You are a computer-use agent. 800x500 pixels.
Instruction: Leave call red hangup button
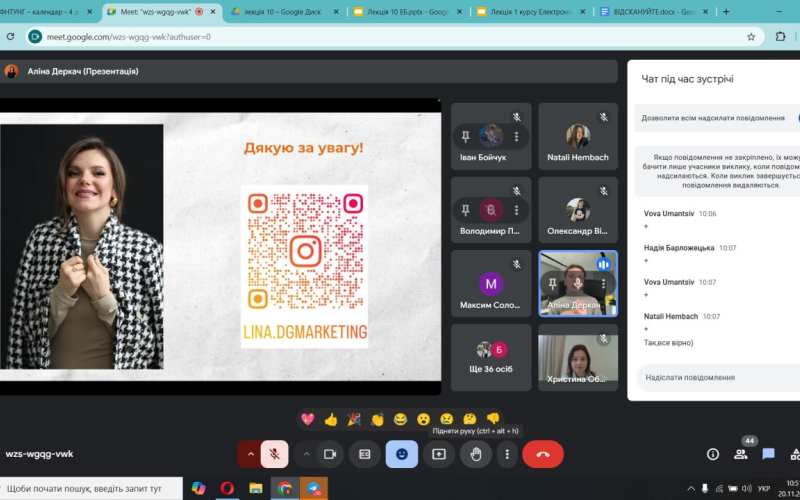pos(543,454)
